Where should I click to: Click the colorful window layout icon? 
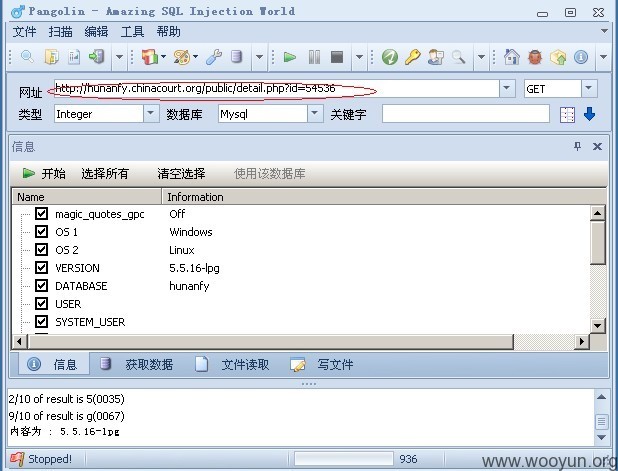tap(149, 57)
